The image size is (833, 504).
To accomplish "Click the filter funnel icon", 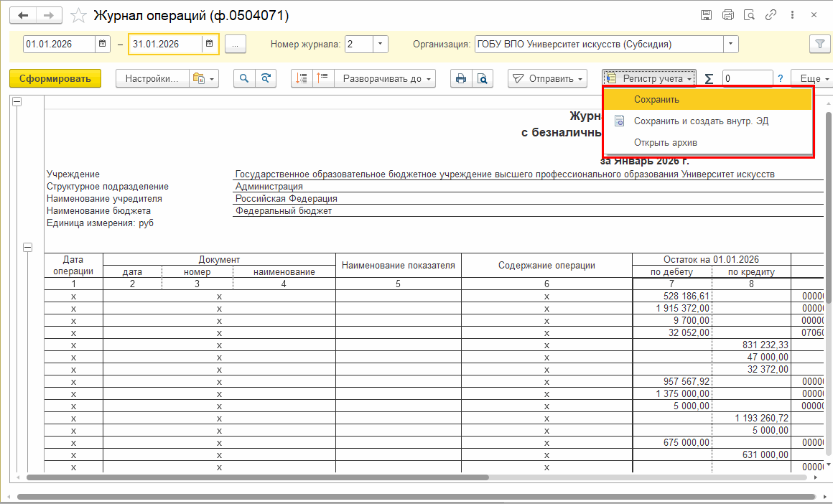I will (x=819, y=44).
